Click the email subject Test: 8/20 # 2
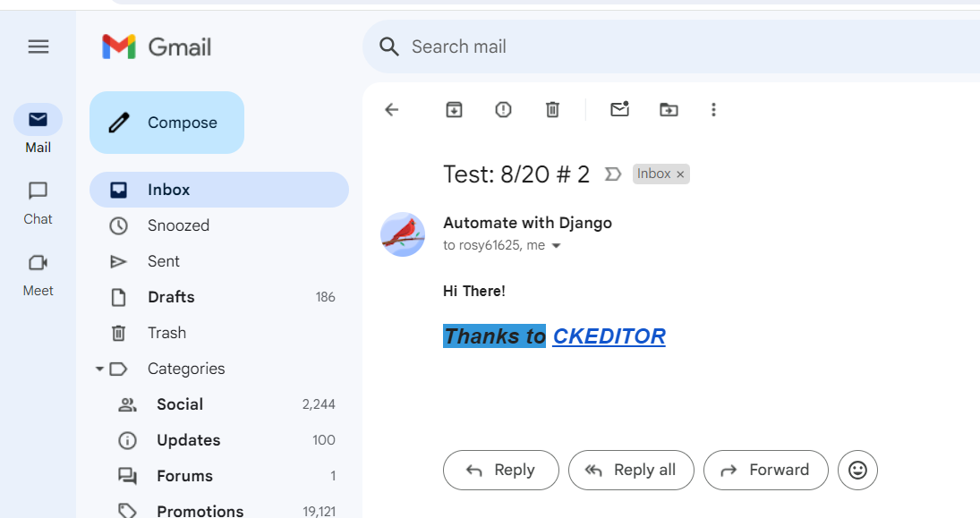Viewport: 980px width, 518px height. (516, 174)
